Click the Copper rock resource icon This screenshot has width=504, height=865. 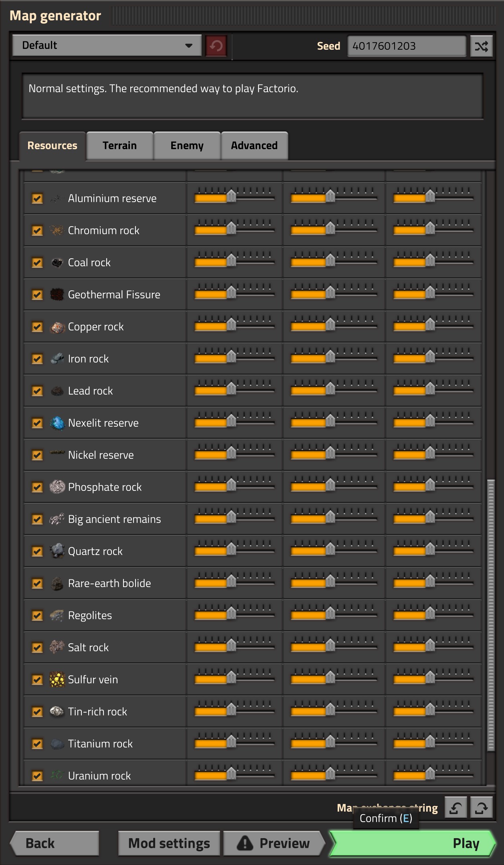coord(57,327)
